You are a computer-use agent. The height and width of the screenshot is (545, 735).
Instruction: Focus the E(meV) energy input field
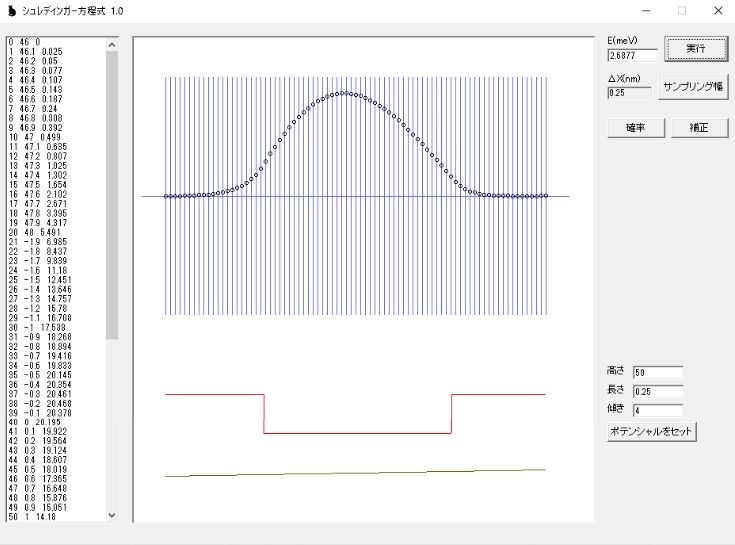tap(629, 55)
